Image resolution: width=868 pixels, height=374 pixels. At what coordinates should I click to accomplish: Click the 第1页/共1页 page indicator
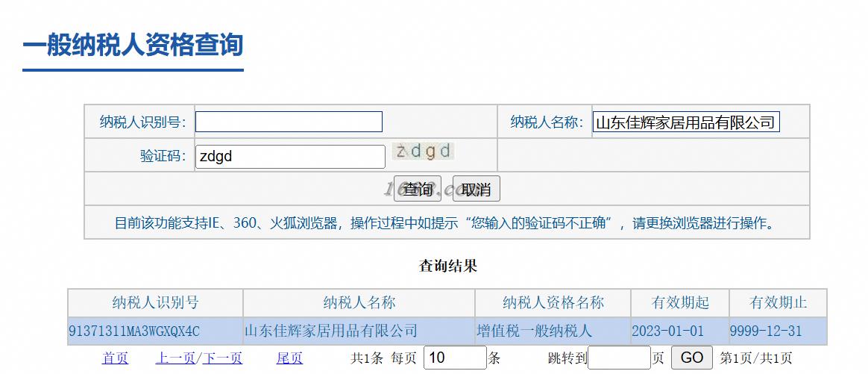pos(755,358)
